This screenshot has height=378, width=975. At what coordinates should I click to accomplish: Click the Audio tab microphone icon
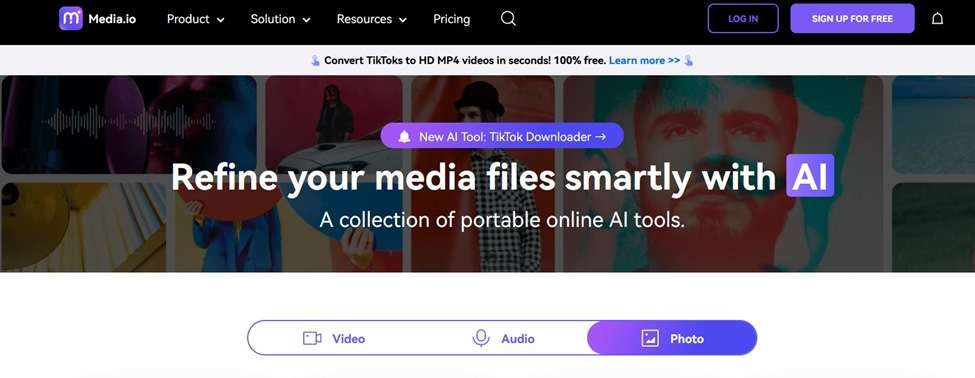point(481,338)
